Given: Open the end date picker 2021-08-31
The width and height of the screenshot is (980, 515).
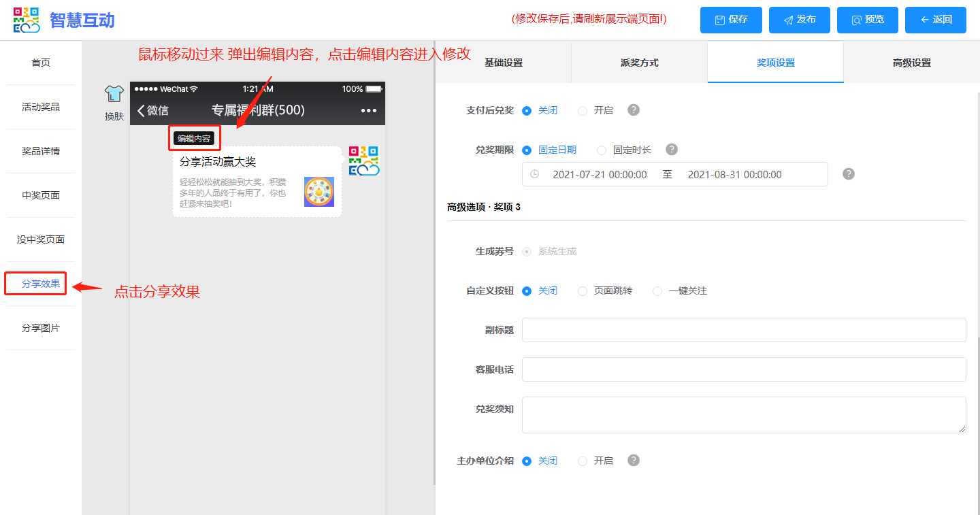Looking at the screenshot, I should pyautogui.click(x=734, y=175).
